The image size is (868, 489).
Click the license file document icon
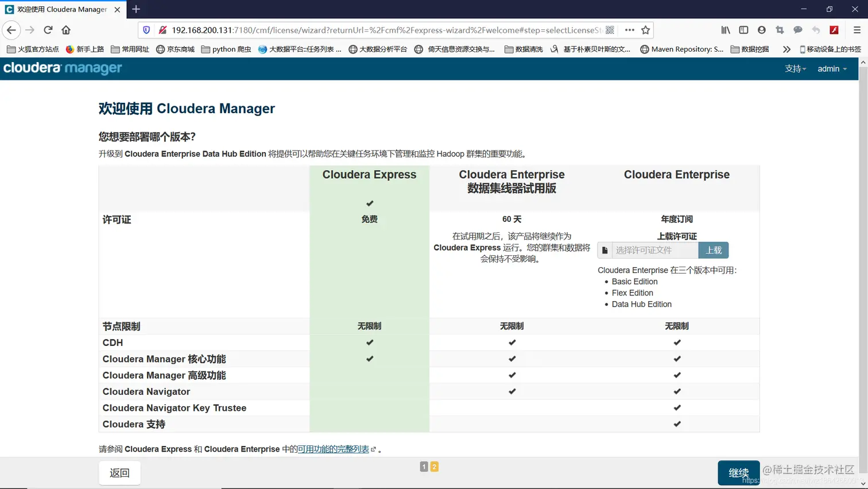click(x=604, y=251)
